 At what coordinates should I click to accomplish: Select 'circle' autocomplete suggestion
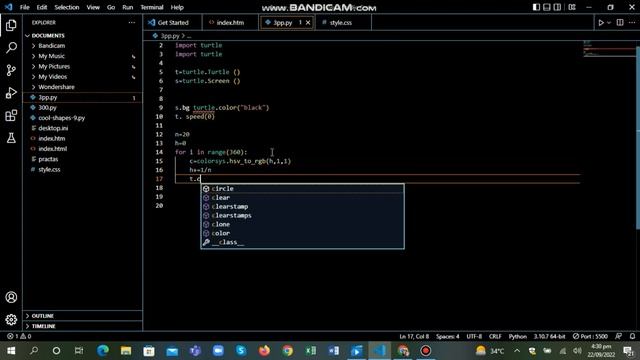click(x=302, y=189)
